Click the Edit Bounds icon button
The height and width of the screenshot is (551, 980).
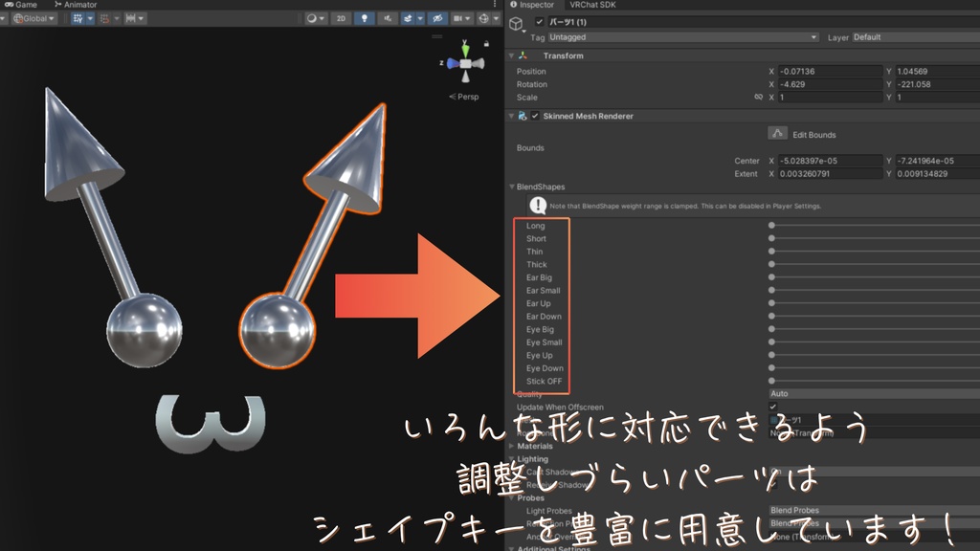(777, 134)
